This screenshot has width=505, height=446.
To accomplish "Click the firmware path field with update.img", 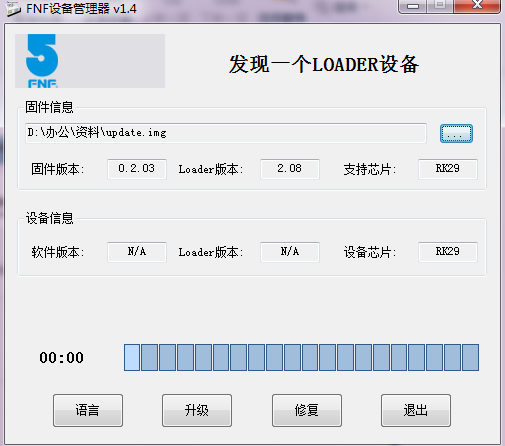I will pyautogui.click(x=226, y=133).
